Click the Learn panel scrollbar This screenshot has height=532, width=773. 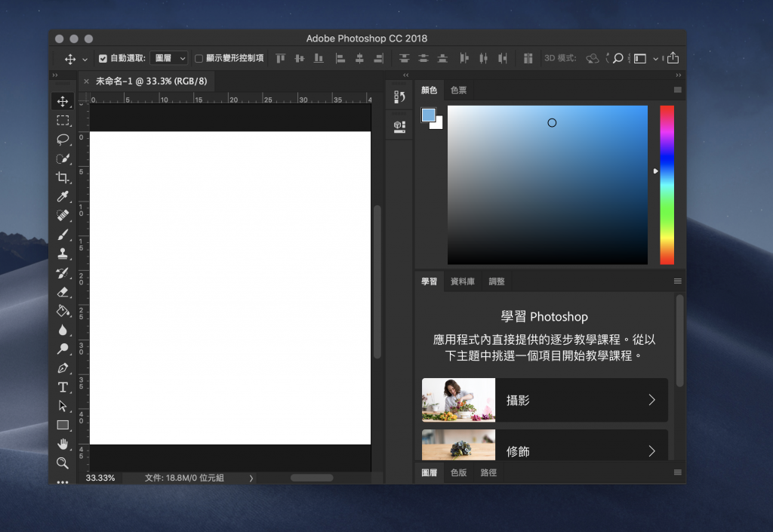coord(680,341)
